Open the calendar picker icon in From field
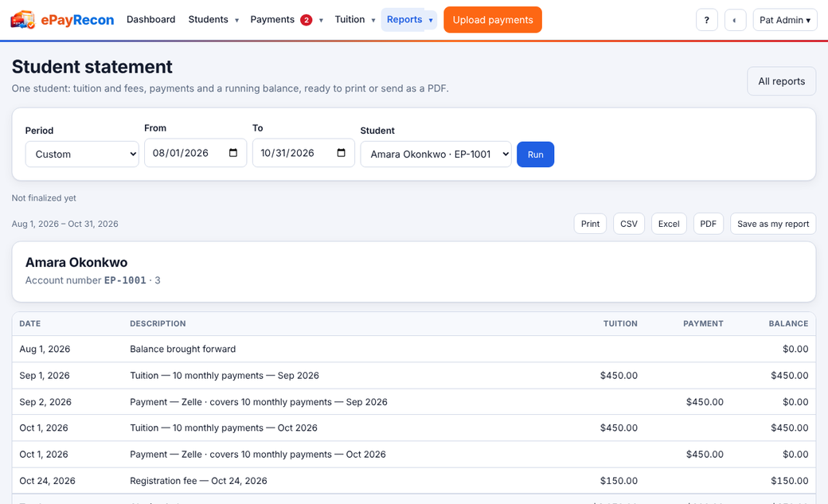Screen dimensions: 828x504 click(x=233, y=153)
